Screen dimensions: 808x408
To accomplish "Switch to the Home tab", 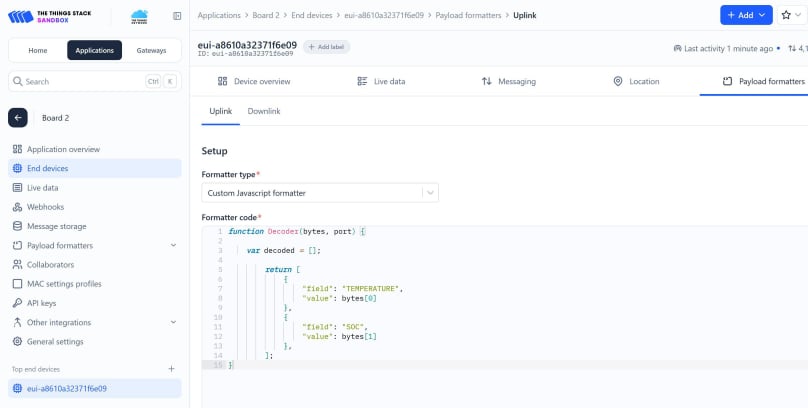I will tap(38, 50).
